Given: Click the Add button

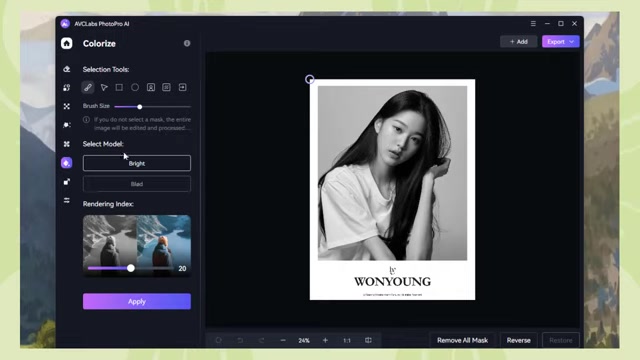Looking at the screenshot, I should pos(518,42).
